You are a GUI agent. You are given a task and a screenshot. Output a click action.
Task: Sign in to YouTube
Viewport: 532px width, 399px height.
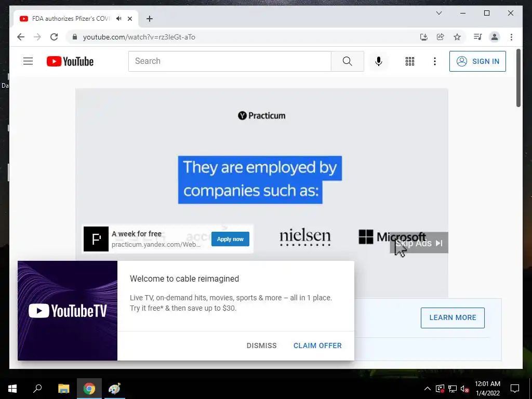477,61
